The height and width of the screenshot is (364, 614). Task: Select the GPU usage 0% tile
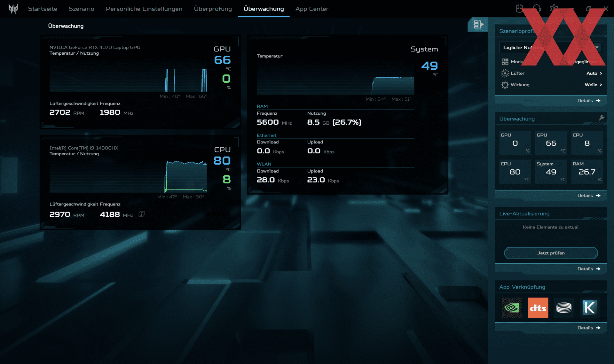(x=515, y=143)
